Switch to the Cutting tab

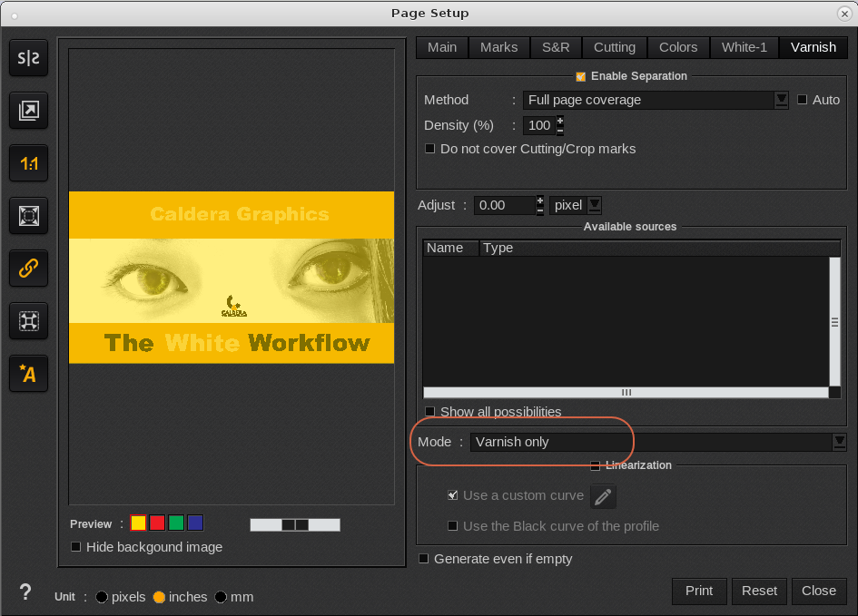point(615,47)
